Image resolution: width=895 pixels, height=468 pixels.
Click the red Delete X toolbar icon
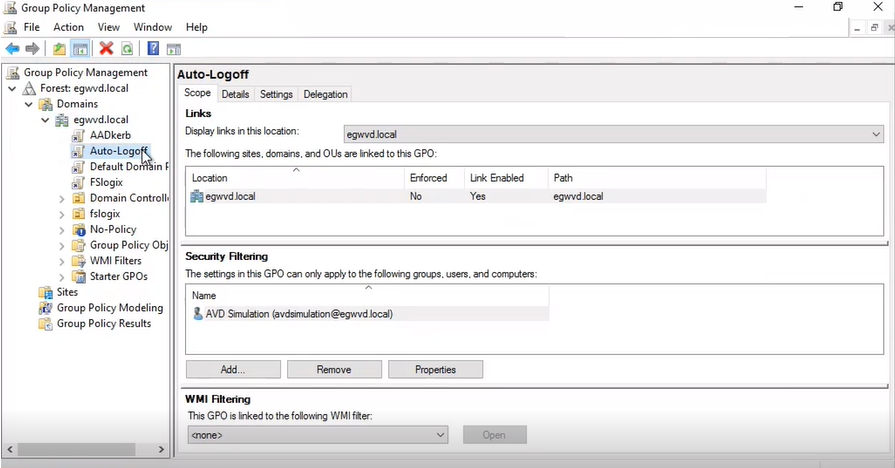106,49
